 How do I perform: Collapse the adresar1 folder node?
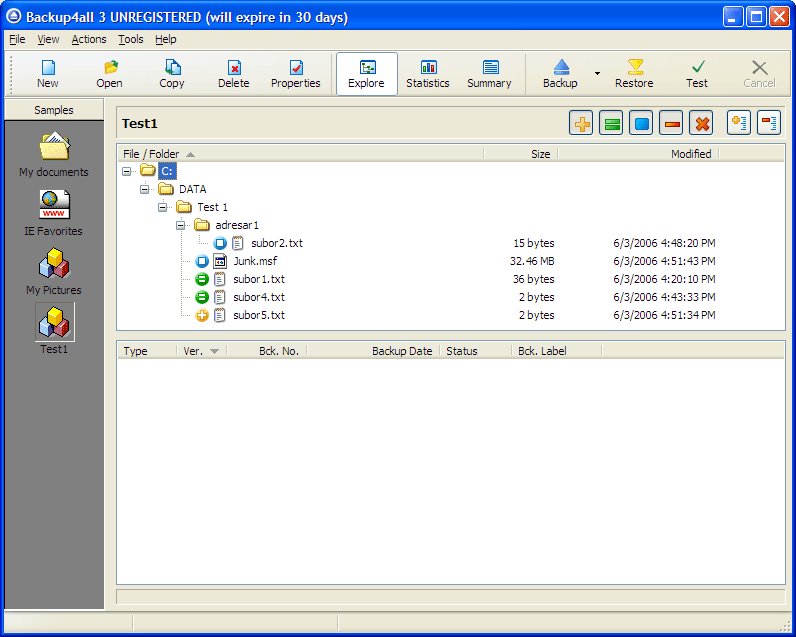(x=181, y=225)
